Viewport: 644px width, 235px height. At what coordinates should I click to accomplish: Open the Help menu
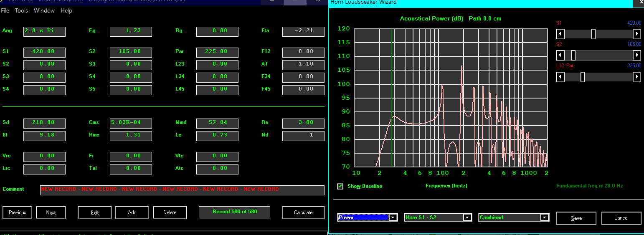[66, 10]
